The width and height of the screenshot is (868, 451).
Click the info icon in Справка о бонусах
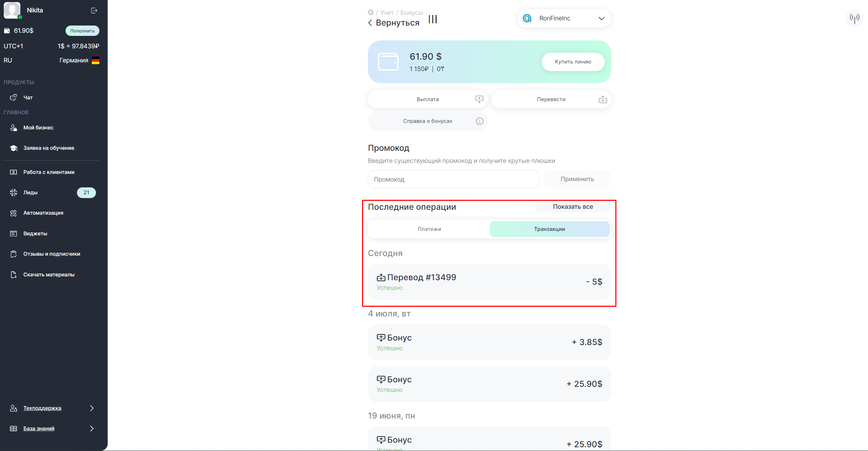[479, 121]
